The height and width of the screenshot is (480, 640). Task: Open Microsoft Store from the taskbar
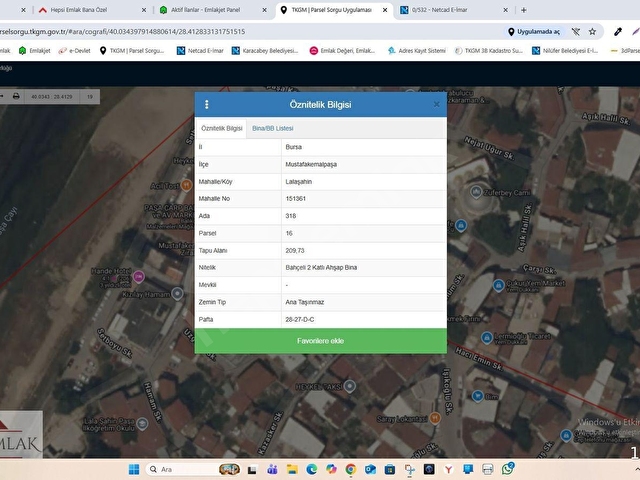(x=390, y=469)
